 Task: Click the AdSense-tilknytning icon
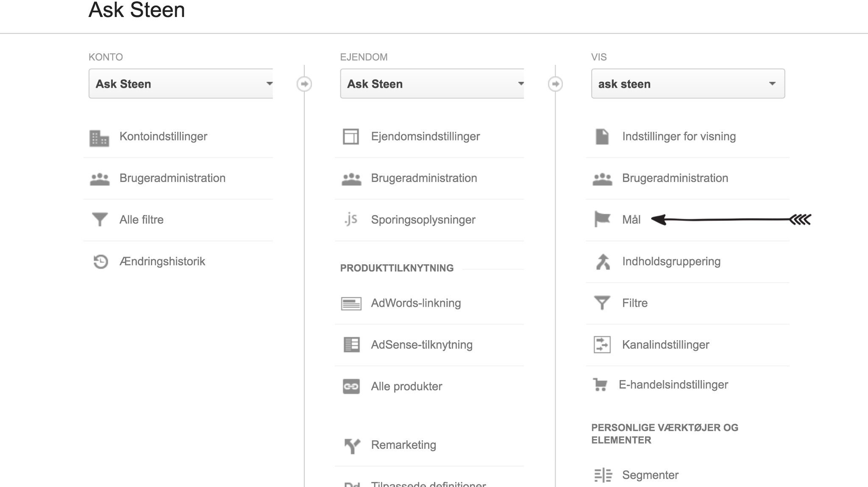[351, 344]
